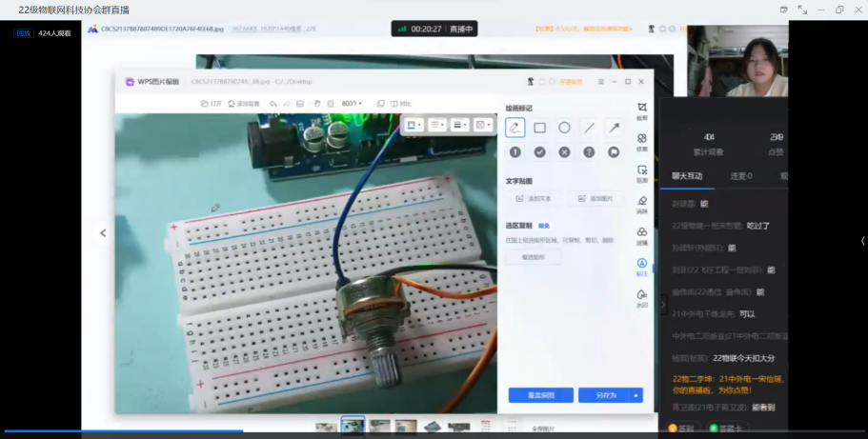Collapse the chat panel with side arrow
Image resolution: width=868 pixels, height=439 pixels.
[x=664, y=305]
